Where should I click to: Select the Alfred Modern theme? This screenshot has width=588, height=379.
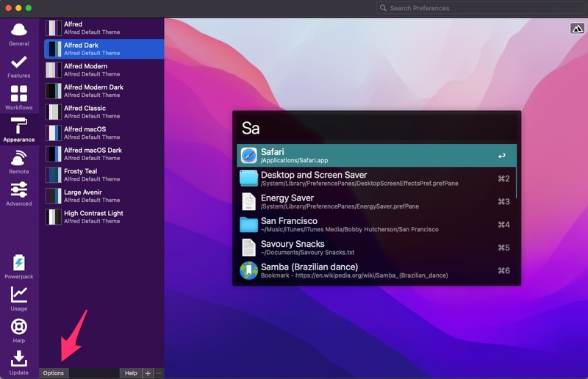tap(104, 70)
